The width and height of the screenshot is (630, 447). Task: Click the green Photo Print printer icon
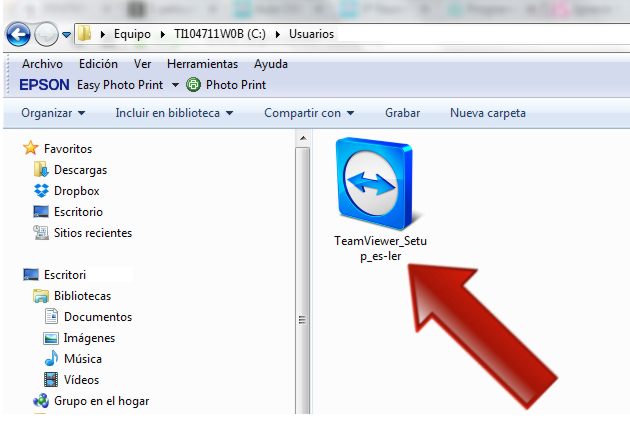(x=193, y=85)
